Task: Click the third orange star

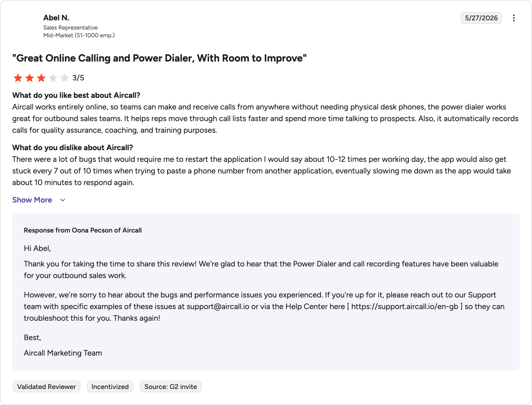Action: pyautogui.click(x=41, y=78)
